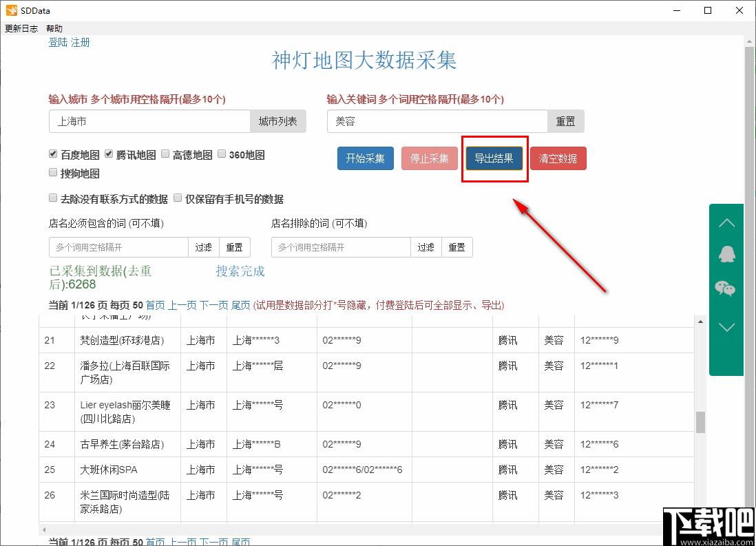756x546 pixels.
Task: Check 仅保留有手机号的数据 option
Action: click(178, 198)
